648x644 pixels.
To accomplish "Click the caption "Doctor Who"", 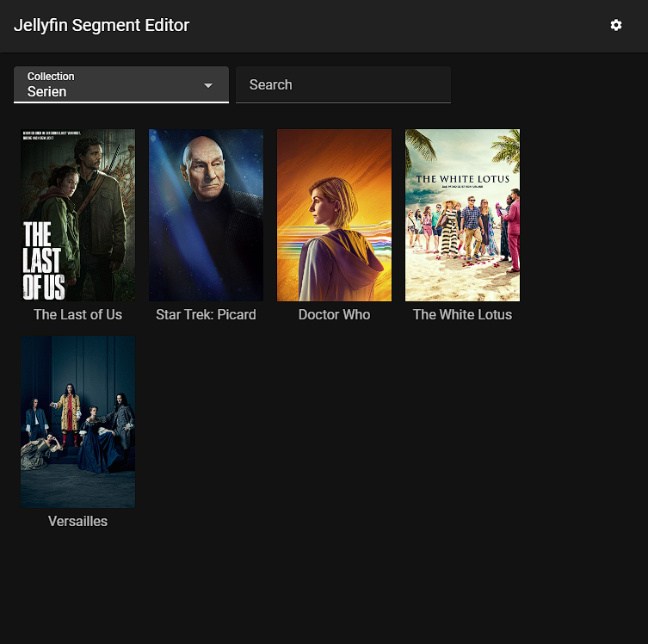I will click(x=334, y=314).
